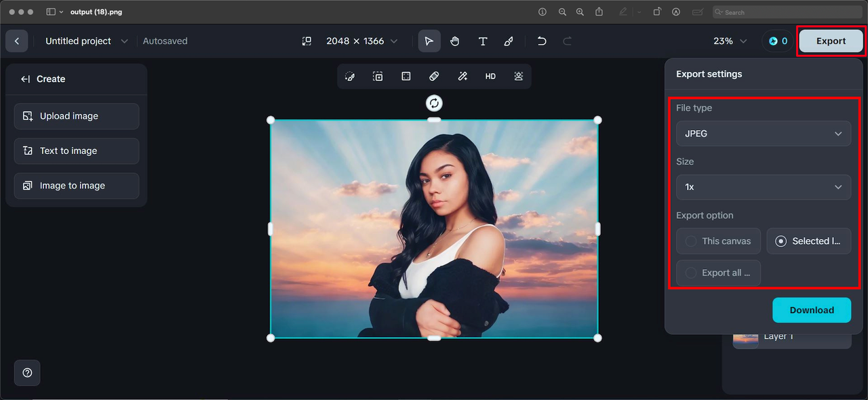The height and width of the screenshot is (400, 868).
Task: Open the Size 1x dropdown
Action: (x=764, y=187)
